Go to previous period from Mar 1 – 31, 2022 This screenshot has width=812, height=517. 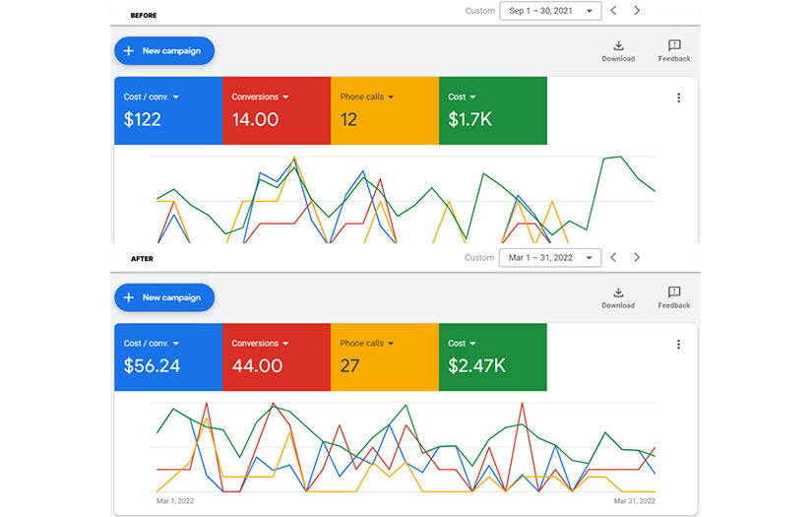[x=613, y=257]
